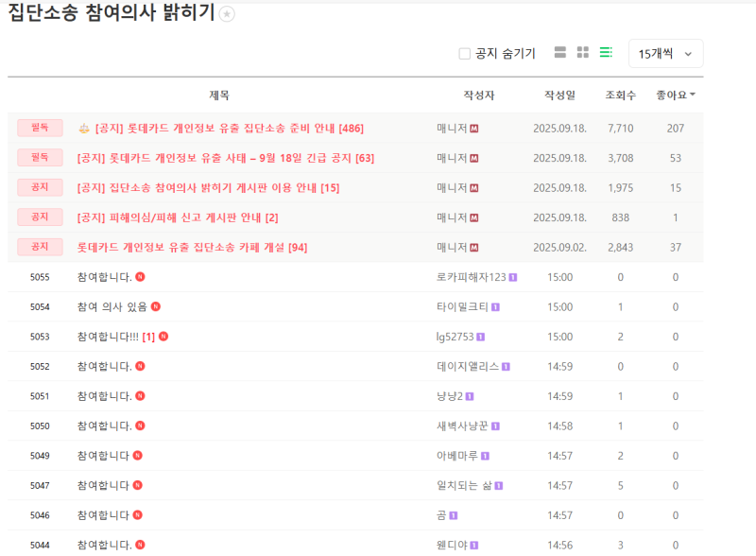This screenshot has height=556, width=756.
Task: Toggle the 공지 숨기기 checkbox
Action: pyautogui.click(x=464, y=54)
